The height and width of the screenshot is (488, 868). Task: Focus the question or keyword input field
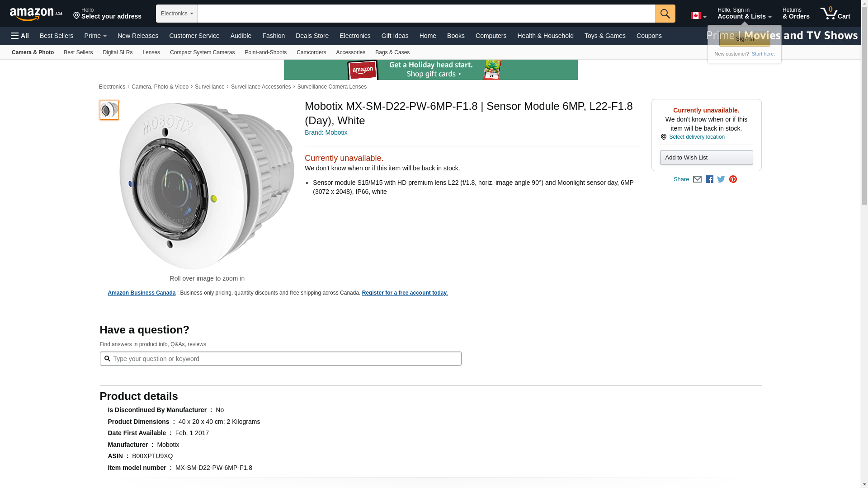pyautogui.click(x=285, y=359)
